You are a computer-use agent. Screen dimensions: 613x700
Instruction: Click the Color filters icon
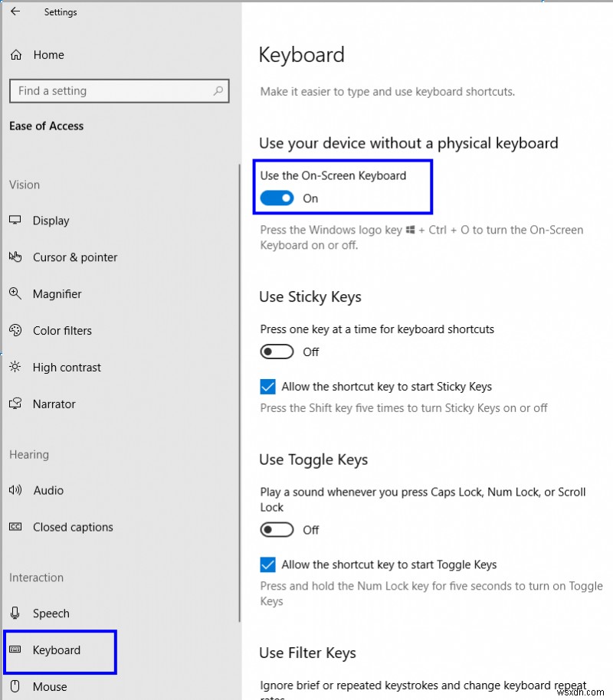pos(15,330)
